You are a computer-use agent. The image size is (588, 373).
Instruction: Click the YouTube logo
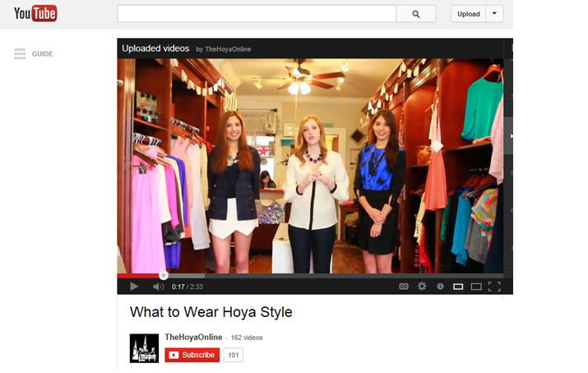tap(35, 13)
